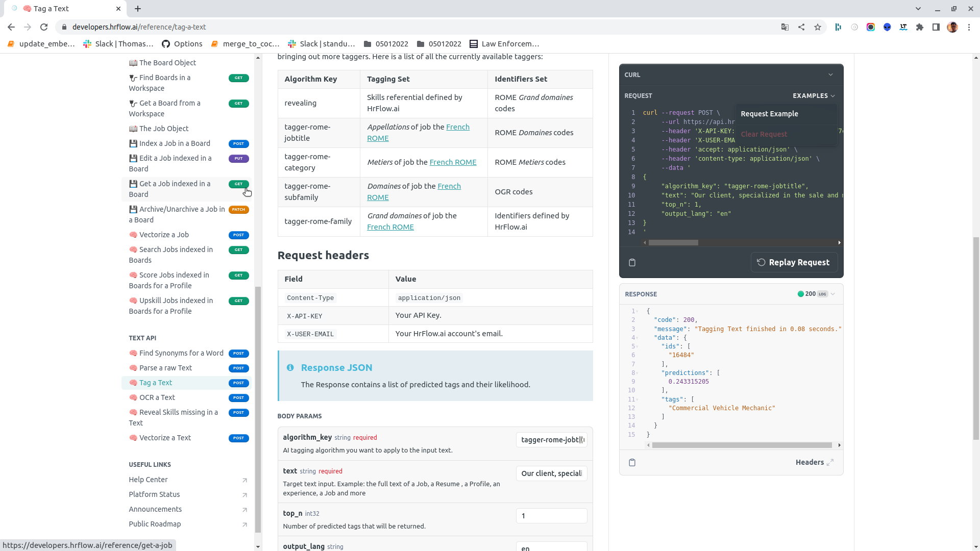Bookmark this page with star icon
The height and width of the screenshot is (551, 980).
tap(818, 27)
